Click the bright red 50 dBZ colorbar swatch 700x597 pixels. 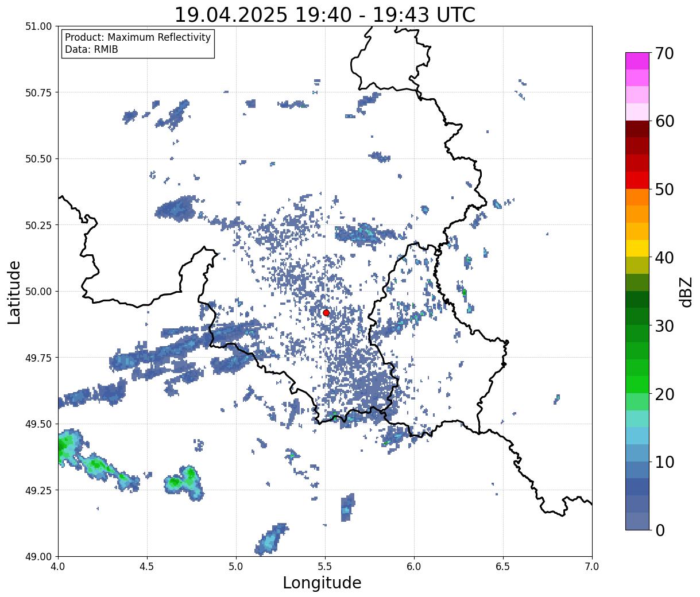(637, 180)
